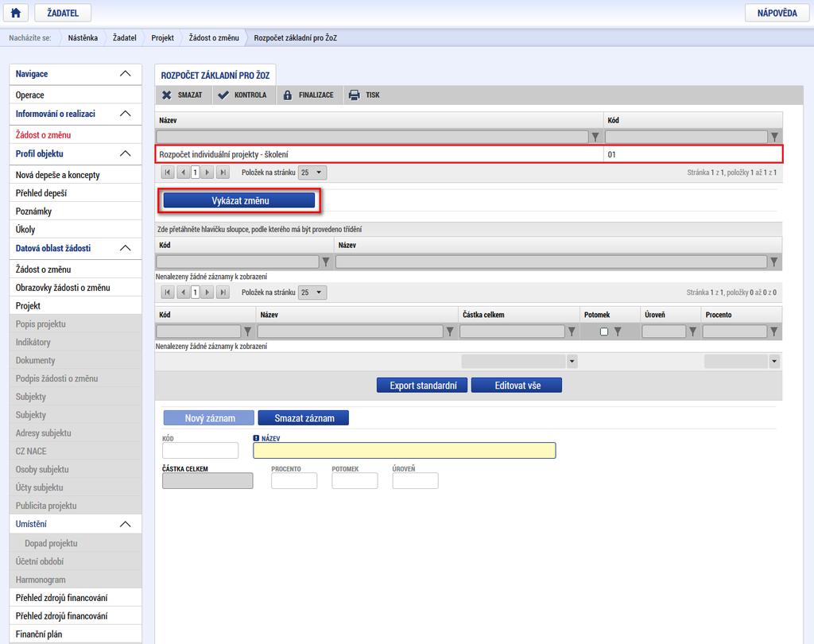Screen dimensions: 814x644
Task: Open Finanční plán in sidebar
Action: pos(76,634)
